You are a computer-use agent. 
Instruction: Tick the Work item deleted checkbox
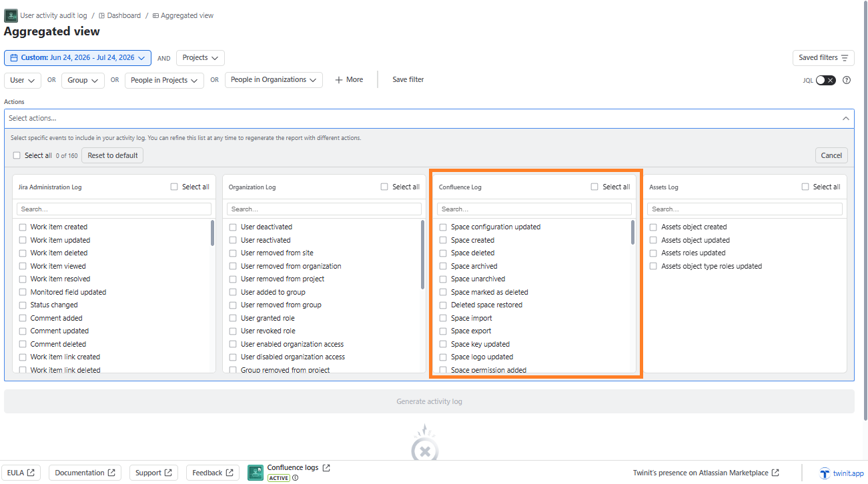(23, 253)
